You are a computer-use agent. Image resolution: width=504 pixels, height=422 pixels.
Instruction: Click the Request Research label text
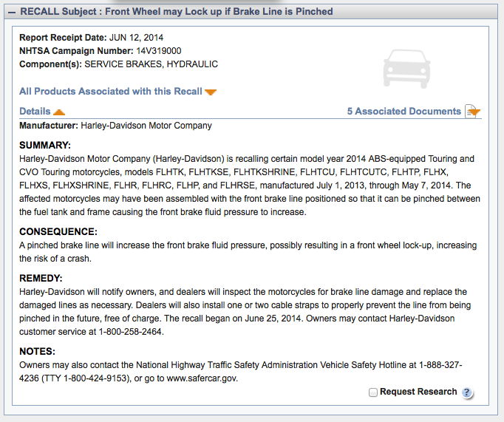[x=418, y=392]
